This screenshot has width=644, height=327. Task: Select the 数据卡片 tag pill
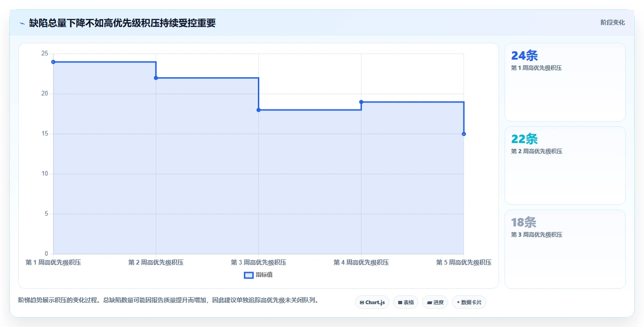tap(469, 302)
